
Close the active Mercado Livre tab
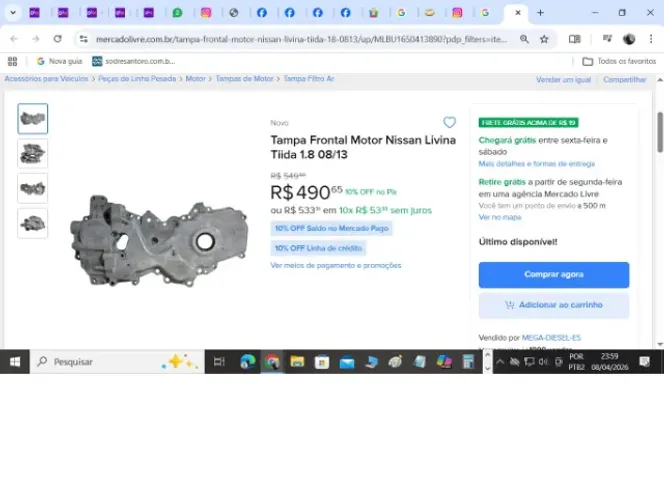pos(517,13)
